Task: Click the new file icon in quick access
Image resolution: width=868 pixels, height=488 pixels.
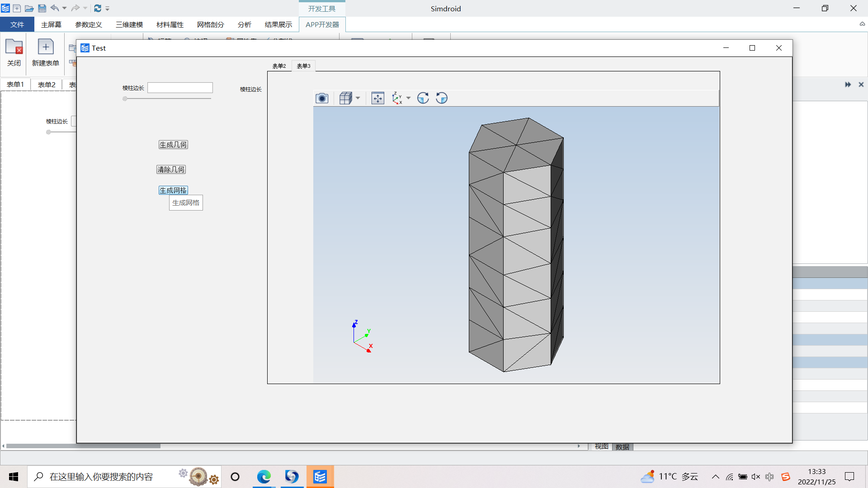Action: [x=17, y=8]
